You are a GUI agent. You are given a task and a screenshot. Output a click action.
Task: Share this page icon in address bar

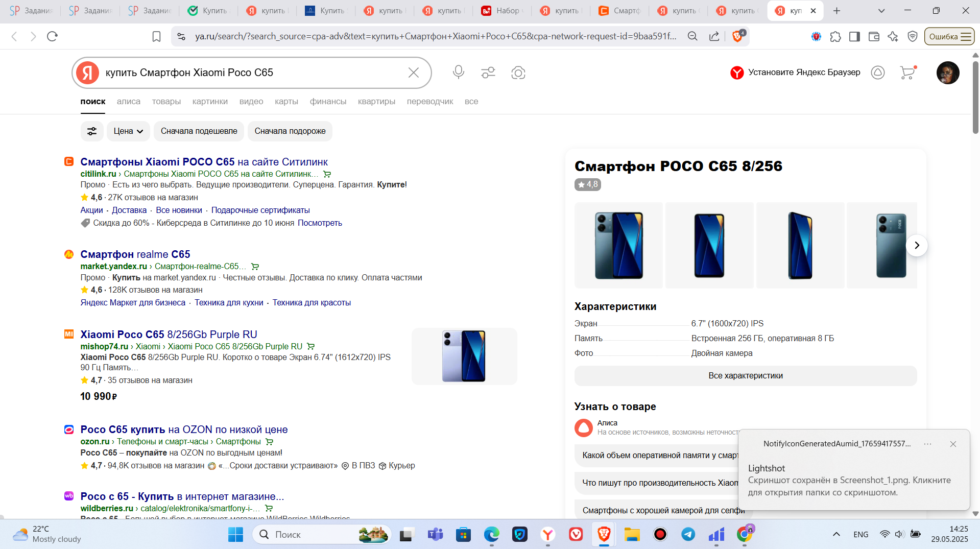pyautogui.click(x=714, y=36)
